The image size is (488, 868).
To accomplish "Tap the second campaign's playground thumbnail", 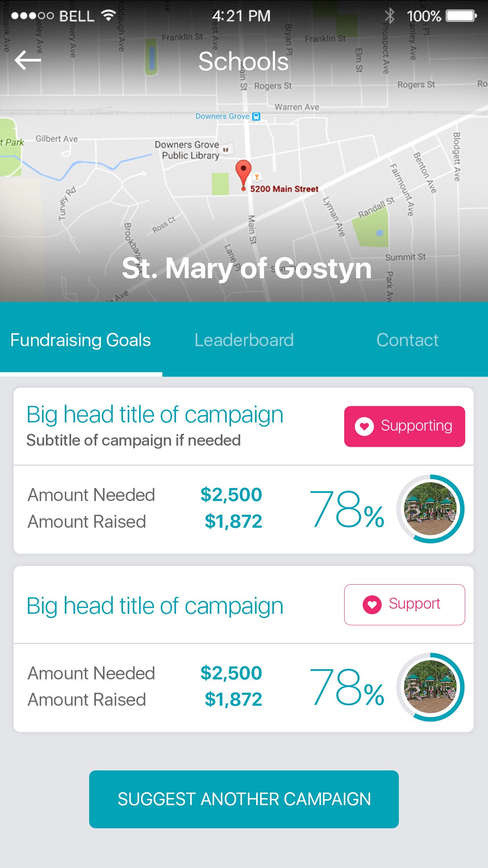I will (x=431, y=687).
